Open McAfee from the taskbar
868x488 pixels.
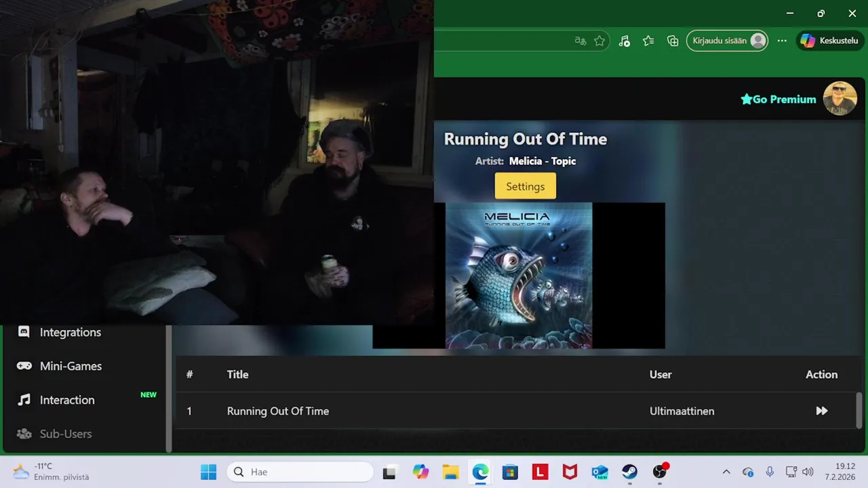point(570,472)
